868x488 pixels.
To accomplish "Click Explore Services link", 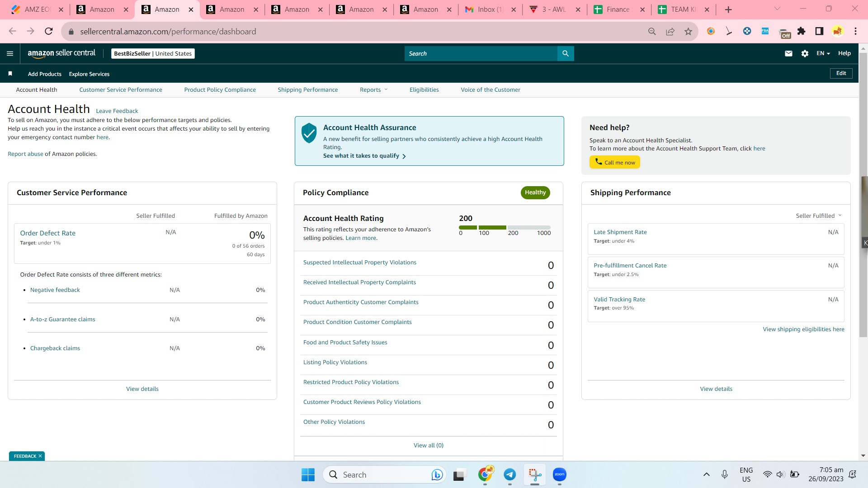I will [x=89, y=74].
